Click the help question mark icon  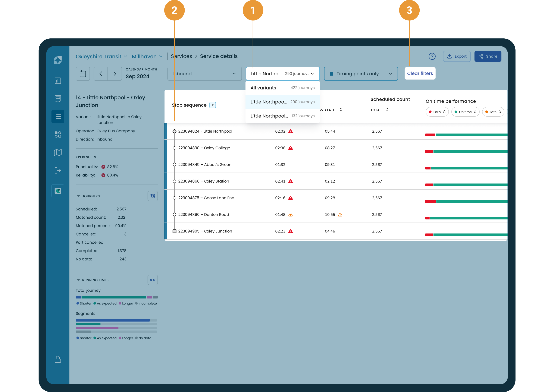(x=432, y=56)
